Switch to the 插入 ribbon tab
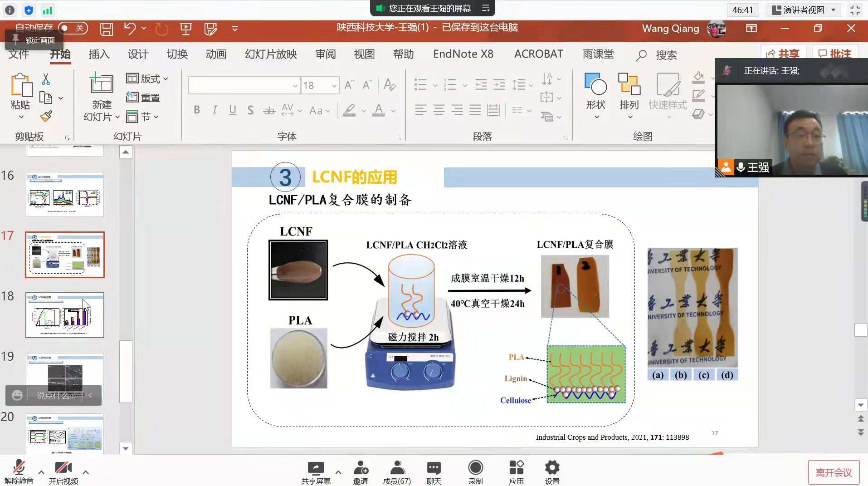The height and width of the screenshot is (486, 868). [x=99, y=54]
